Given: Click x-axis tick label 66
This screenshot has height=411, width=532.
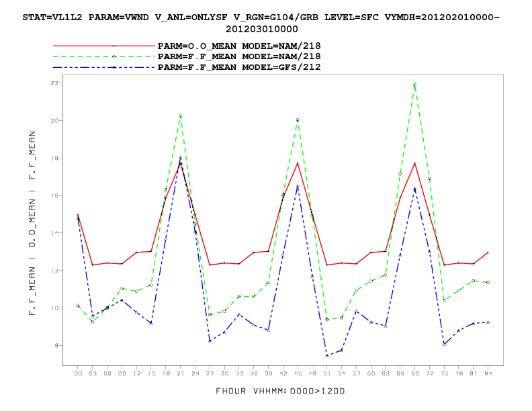Looking at the screenshot, I should pos(400,373).
